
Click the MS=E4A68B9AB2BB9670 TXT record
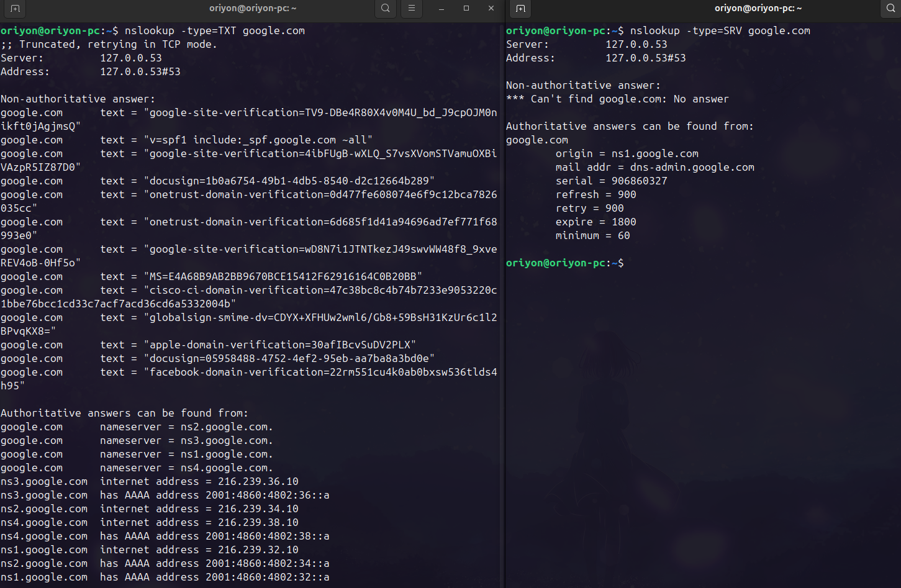[212, 276]
